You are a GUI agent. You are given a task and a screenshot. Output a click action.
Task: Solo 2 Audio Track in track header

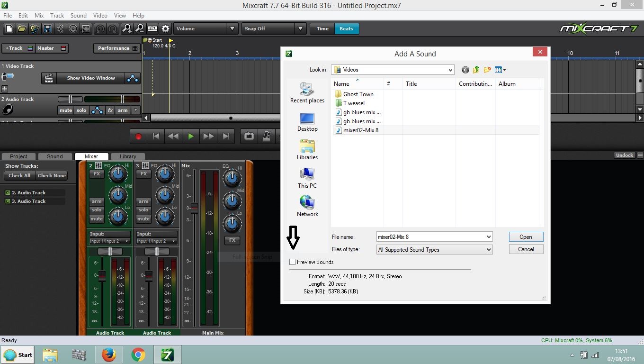(81, 110)
